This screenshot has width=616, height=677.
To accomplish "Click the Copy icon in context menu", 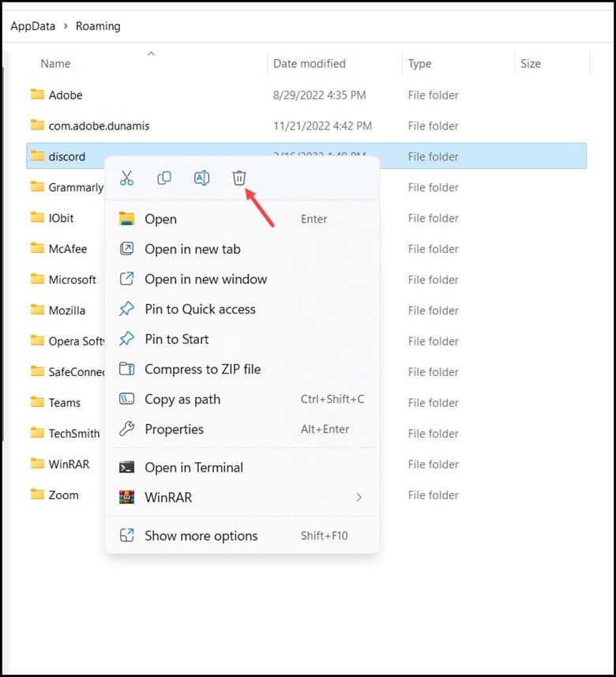I will [x=164, y=179].
